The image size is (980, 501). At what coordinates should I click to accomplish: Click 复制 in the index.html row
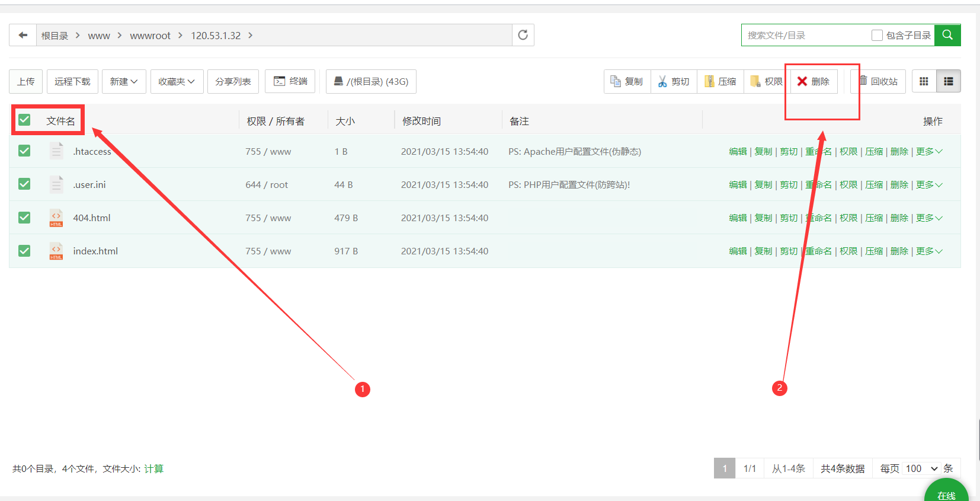click(x=763, y=251)
